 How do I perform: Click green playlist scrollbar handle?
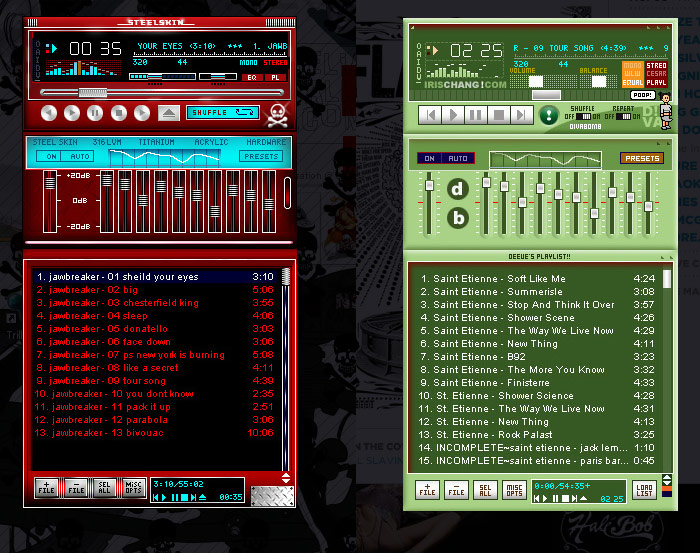tap(667, 279)
